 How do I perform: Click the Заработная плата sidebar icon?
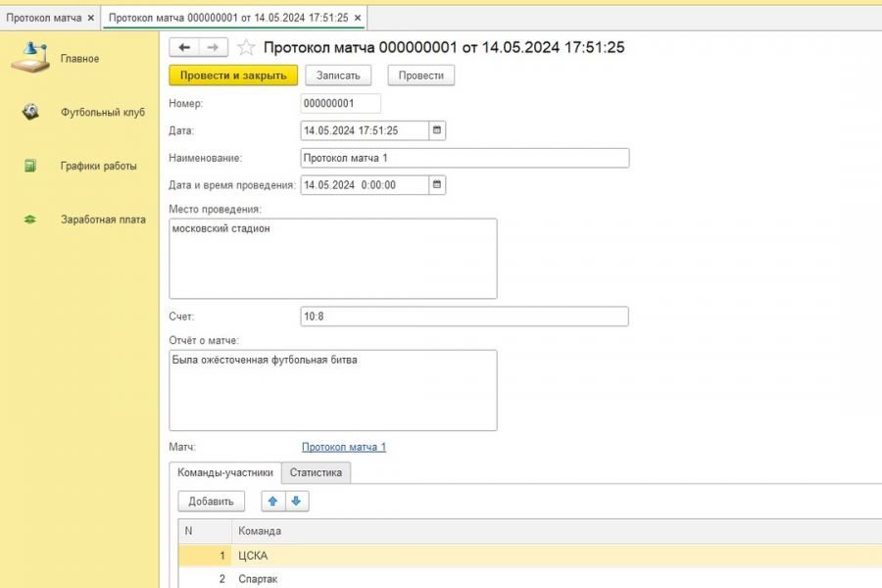(29, 220)
